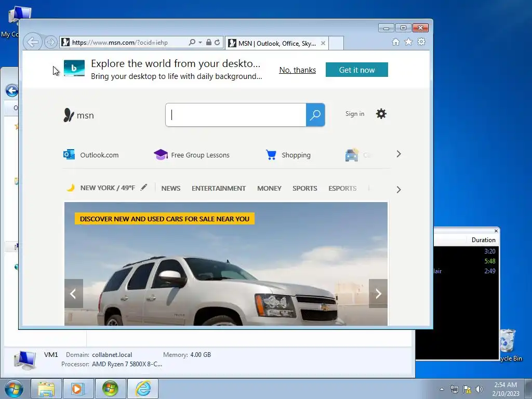Click the Bing desktop promo icon
This screenshot has height=399, width=532.
click(x=74, y=68)
